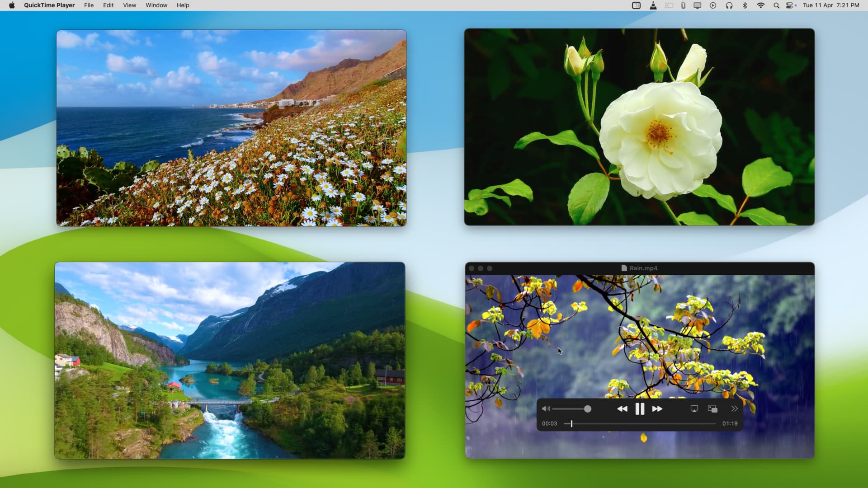Pause the Rain.mp4 video
This screenshot has height=488, width=868.
(640, 409)
